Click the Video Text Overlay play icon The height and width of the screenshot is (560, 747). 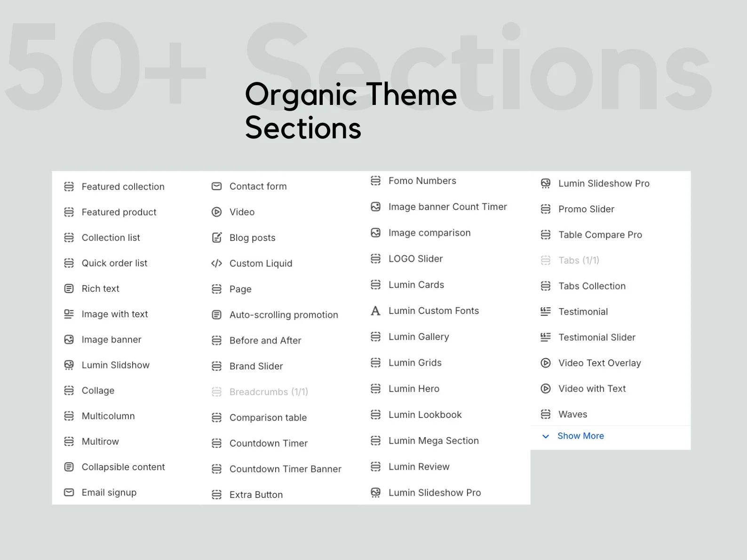point(545,363)
